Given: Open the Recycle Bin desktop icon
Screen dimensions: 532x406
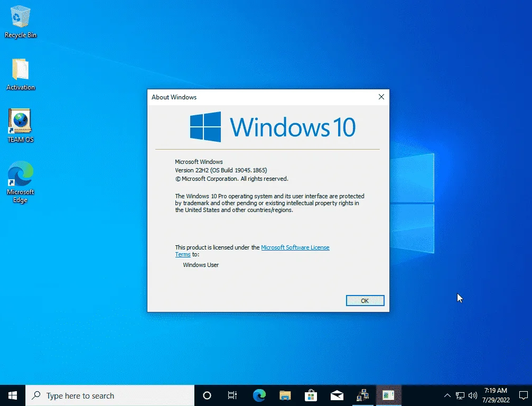Looking at the screenshot, I should coord(21,22).
